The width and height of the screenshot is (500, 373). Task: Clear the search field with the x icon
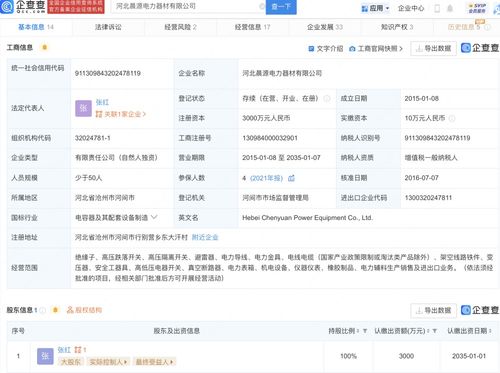(x=262, y=6)
